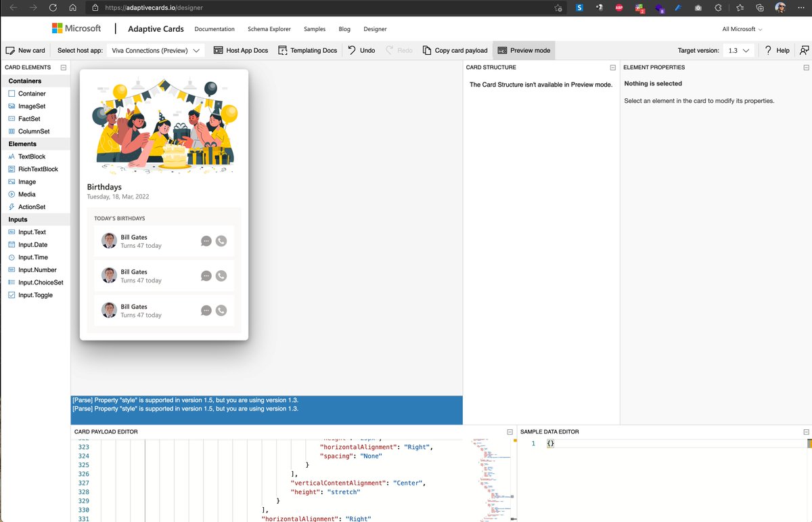Reload the page with the refresh icon

[x=53, y=8]
